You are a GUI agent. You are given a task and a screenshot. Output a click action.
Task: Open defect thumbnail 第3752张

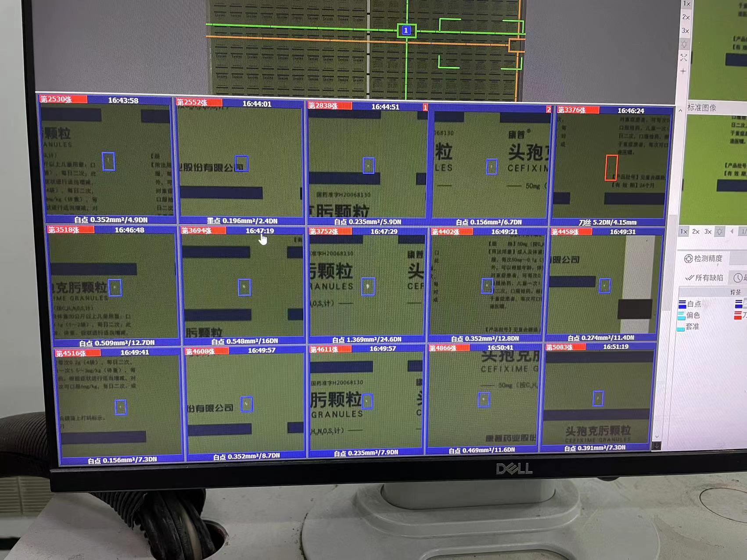pyautogui.click(x=367, y=285)
